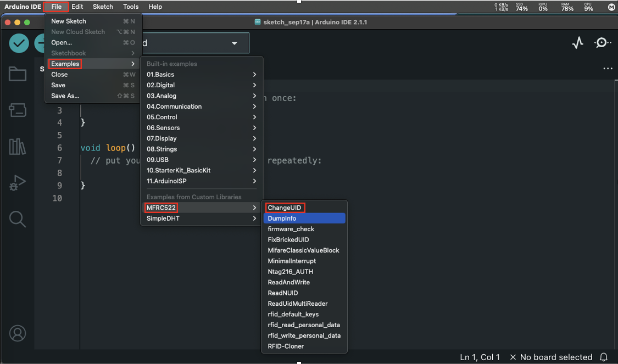Expand 08.Strings examples

tap(202, 149)
